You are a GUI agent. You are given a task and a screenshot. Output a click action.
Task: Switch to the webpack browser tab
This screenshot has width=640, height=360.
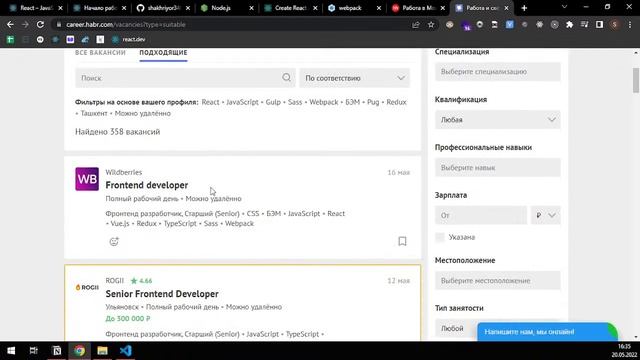pos(350,8)
